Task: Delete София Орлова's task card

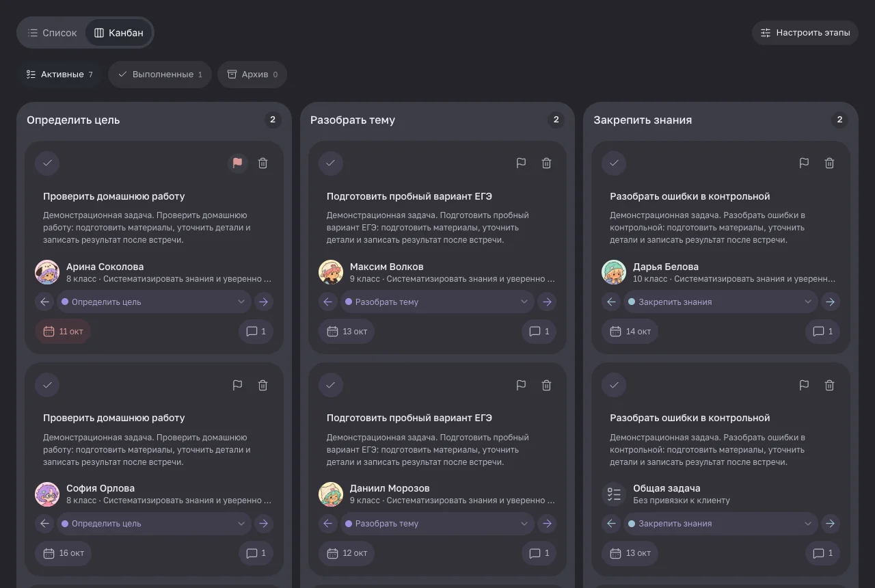Action: point(262,385)
